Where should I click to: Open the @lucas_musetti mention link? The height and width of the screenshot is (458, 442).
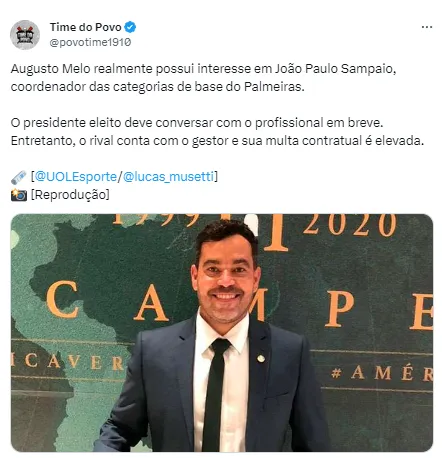tap(168, 176)
